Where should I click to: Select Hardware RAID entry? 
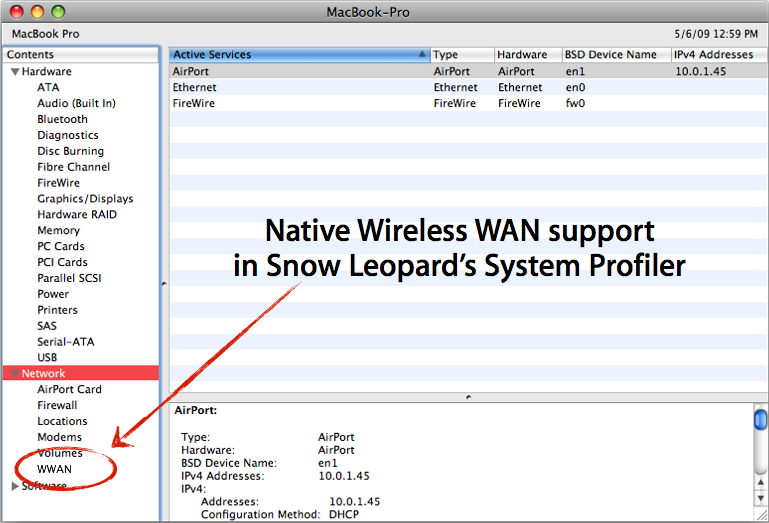pos(77,214)
